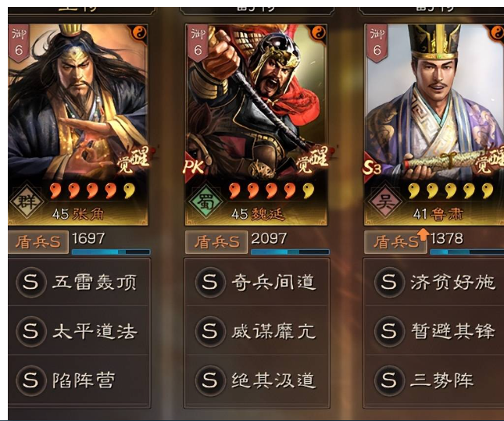504x421 pixels.
Task: Select the 盾兵S troop tag under Zhang Jiao
Action: click(38, 242)
